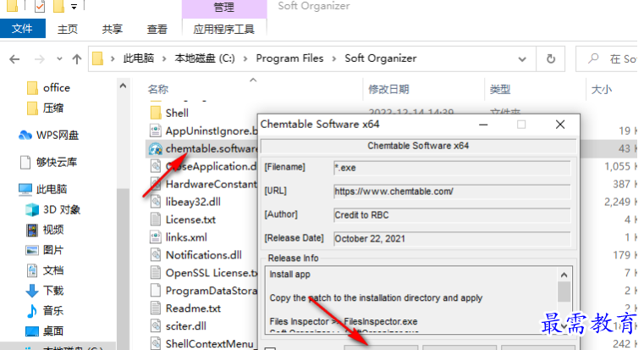Open the 应用程序工具 ribbon tab
This screenshot has height=350, width=644.
coord(224,29)
